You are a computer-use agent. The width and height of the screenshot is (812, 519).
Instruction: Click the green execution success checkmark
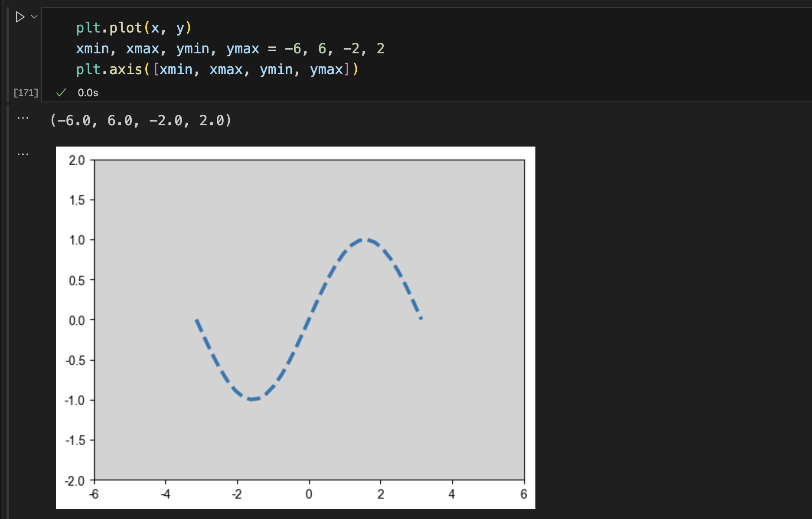[x=61, y=92]
